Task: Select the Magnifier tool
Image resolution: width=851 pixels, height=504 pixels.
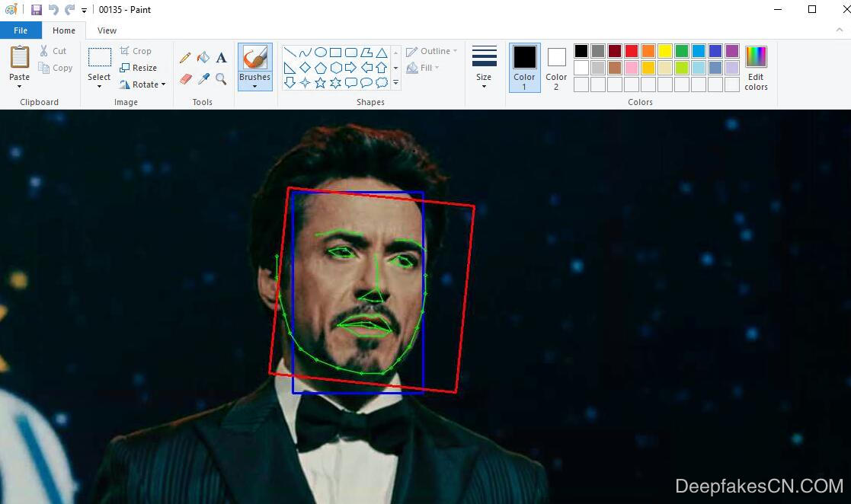Action: coord(222,79)
